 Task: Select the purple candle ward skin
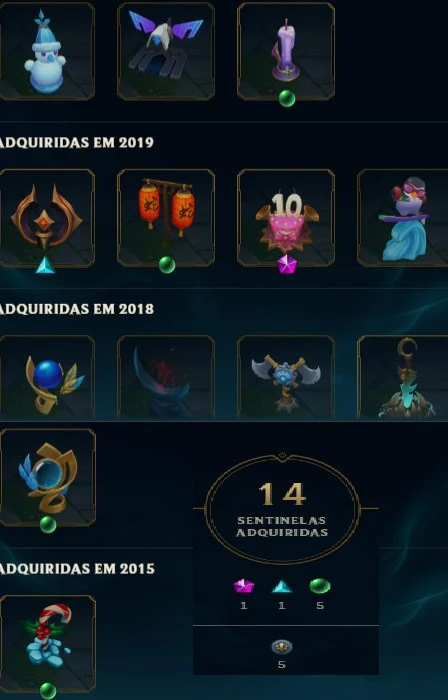[x=286, y=51]
